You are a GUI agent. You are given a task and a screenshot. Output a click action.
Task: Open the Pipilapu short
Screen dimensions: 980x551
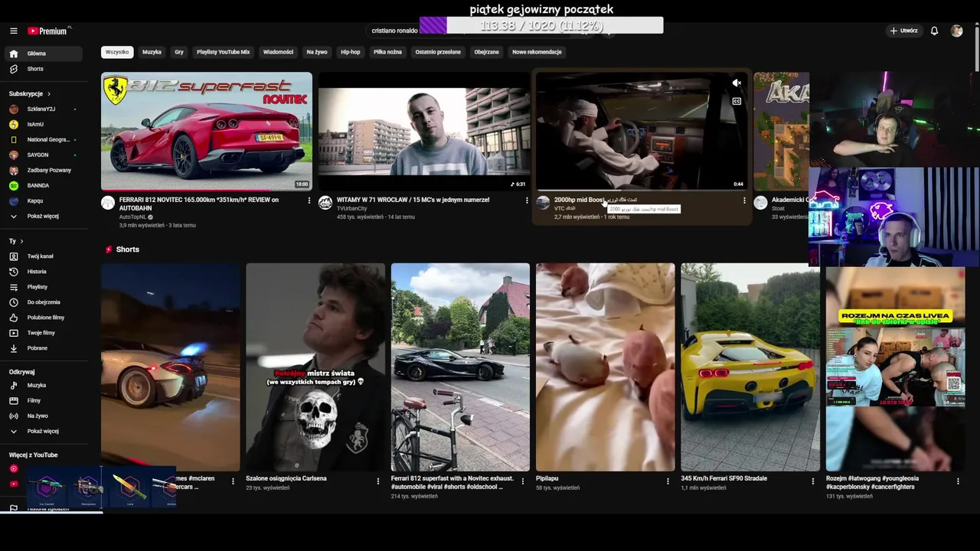(606, 367)
